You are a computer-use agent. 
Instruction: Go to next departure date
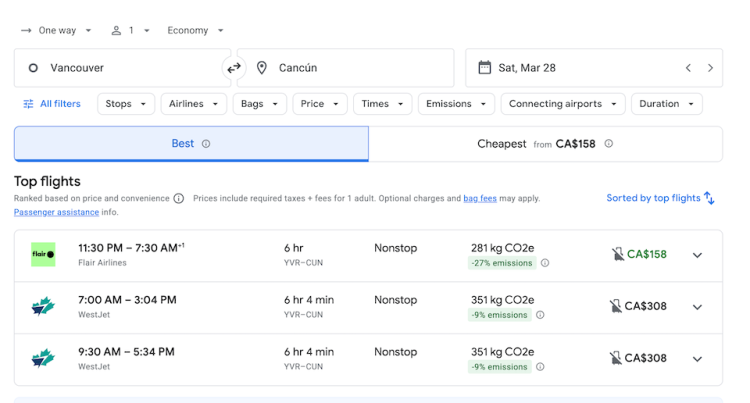click(x=710, y=68)
